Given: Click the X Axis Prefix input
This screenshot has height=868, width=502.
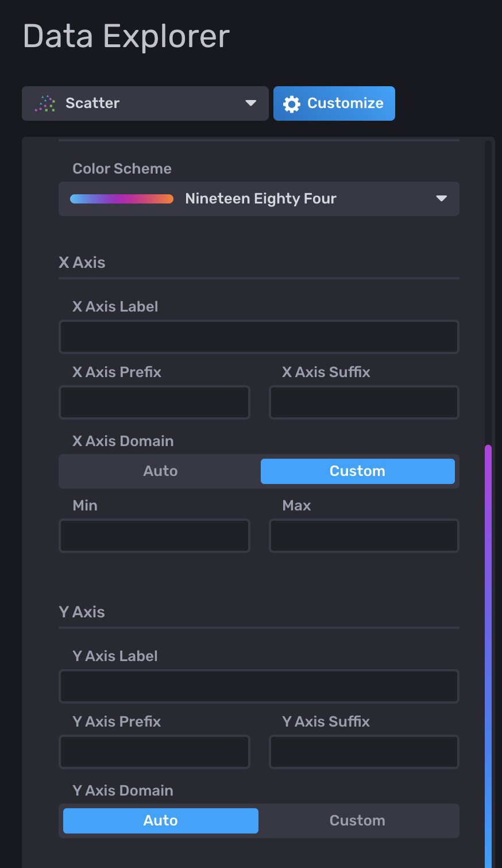Looking at the screenshot, I should click(155, 402).
